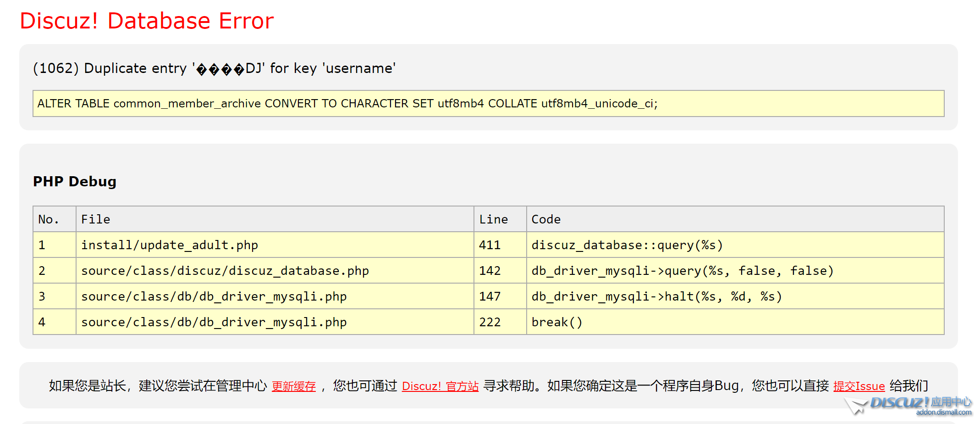Image resolution: width=980 pixels, height=424 pixels.
Task: Click the Line column header
Action: [493, 219]
